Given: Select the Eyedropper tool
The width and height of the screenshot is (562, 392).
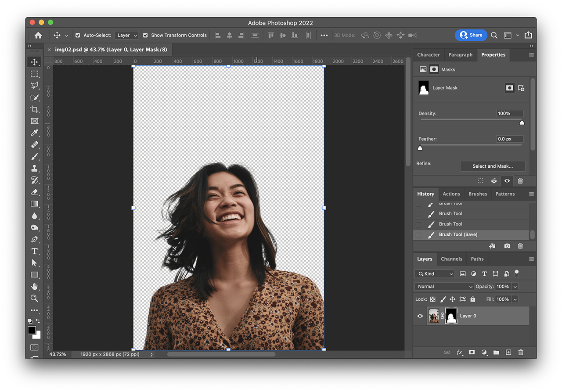Looking at the screenshot, I should [34, 133].
